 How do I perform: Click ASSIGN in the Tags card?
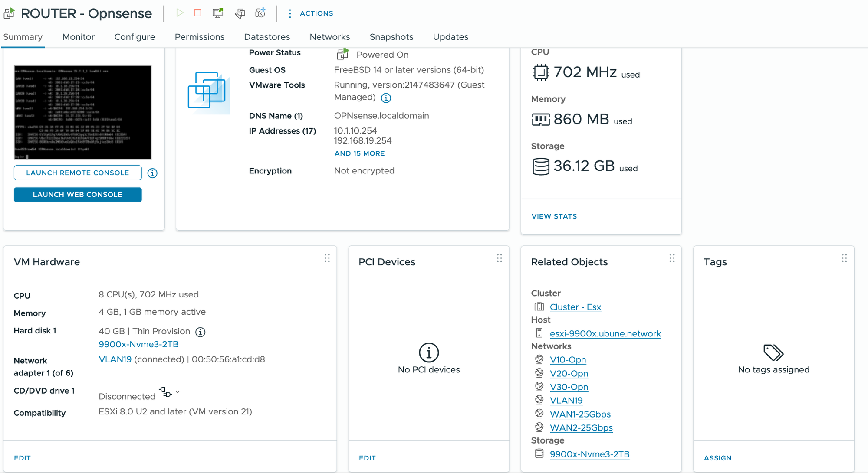pyautogui.click(x=717, y=458)
